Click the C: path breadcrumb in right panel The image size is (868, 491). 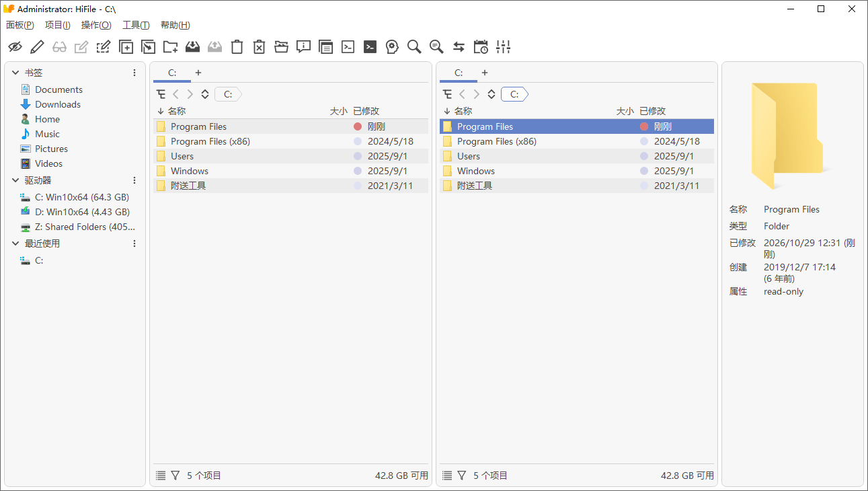click(515, 94)
